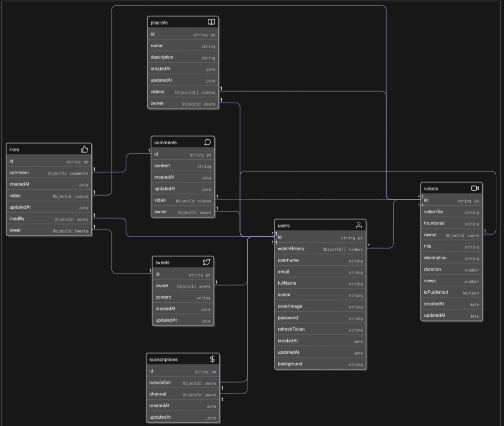Click the speech bubble icon on comments table
Image resolution: width=504 pixels, height=426 pixels.
[x=208, y=142]
